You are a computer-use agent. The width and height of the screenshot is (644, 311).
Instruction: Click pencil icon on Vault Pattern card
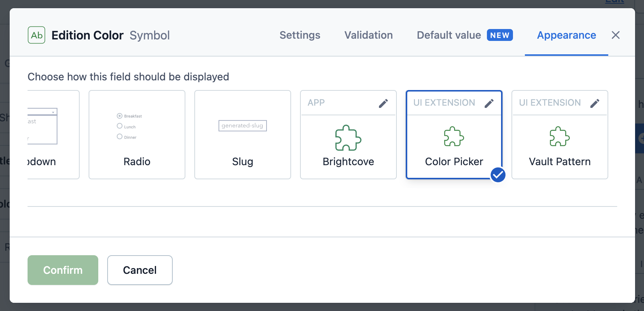point(595,103)
